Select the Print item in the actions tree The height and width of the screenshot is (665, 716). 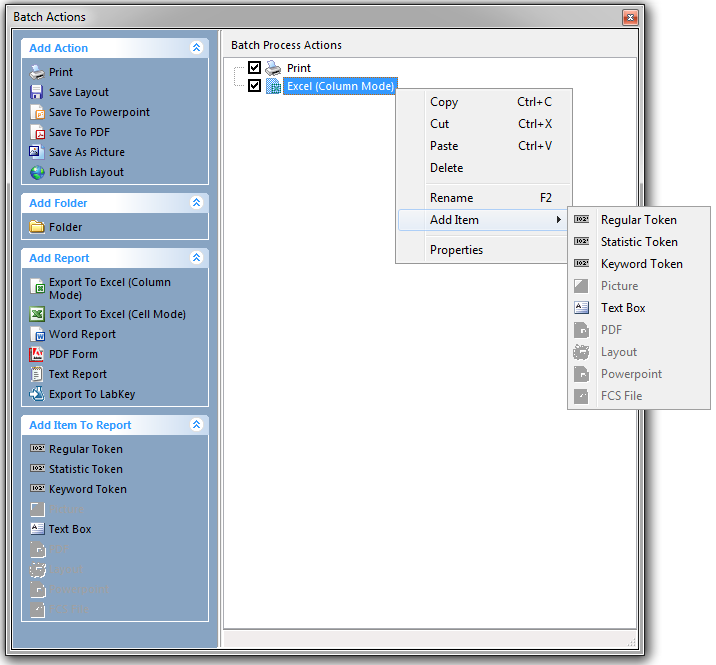[x=299, y=68]
